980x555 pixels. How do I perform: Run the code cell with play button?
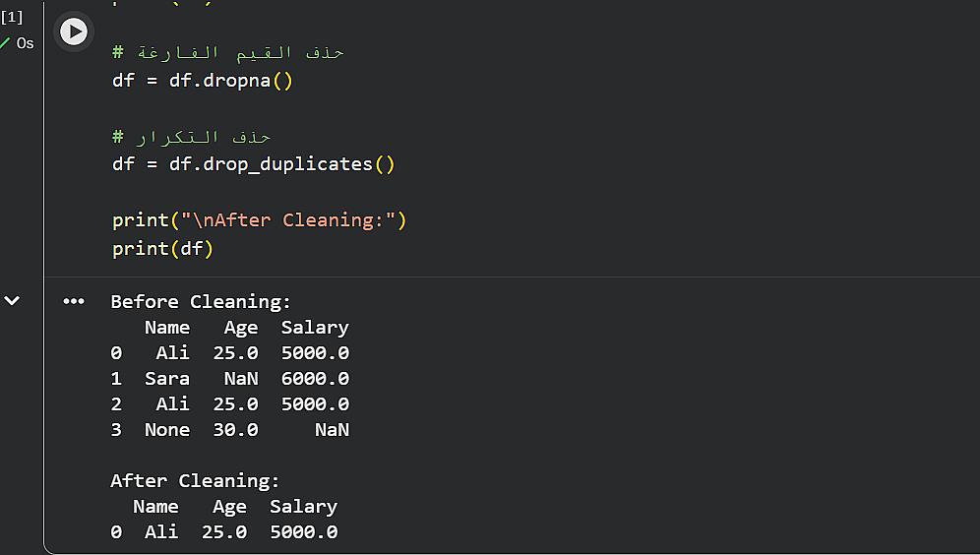(x=74, y=31)
